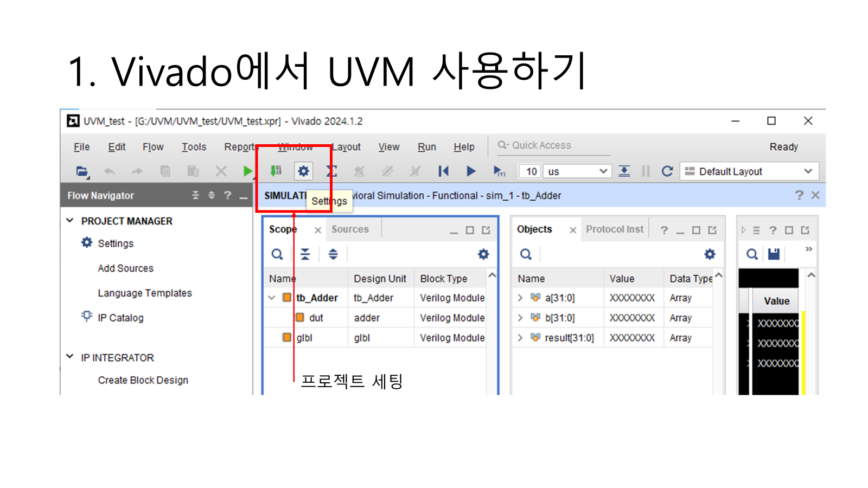This screenshot has width=868, height=488.
Task: Open the Edit menu
Action: (117, 147)
